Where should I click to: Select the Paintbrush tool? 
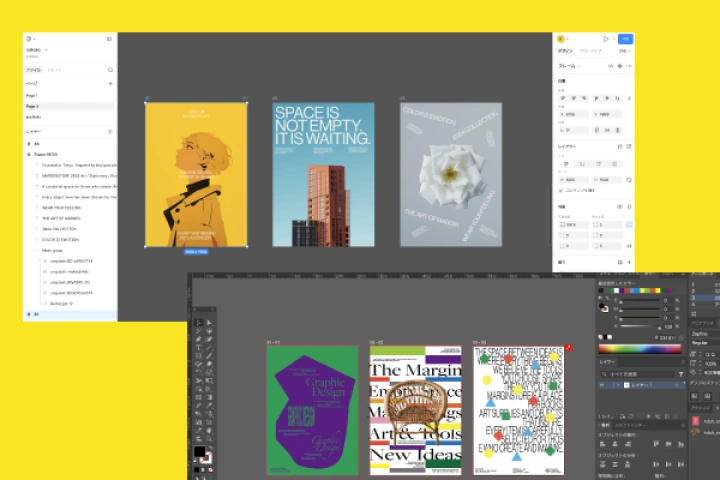point(209,356)
